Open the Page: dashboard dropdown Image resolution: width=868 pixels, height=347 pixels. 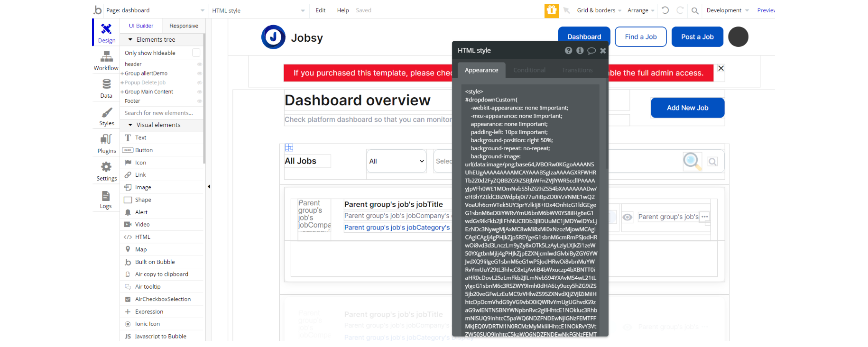[155, 10]
